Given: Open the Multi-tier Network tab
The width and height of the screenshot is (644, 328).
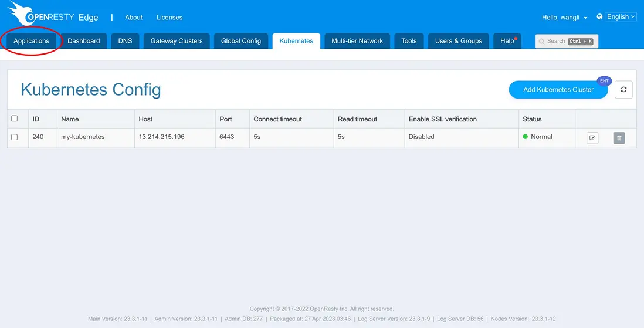Looking at the screenshot, I should (357, 40).
